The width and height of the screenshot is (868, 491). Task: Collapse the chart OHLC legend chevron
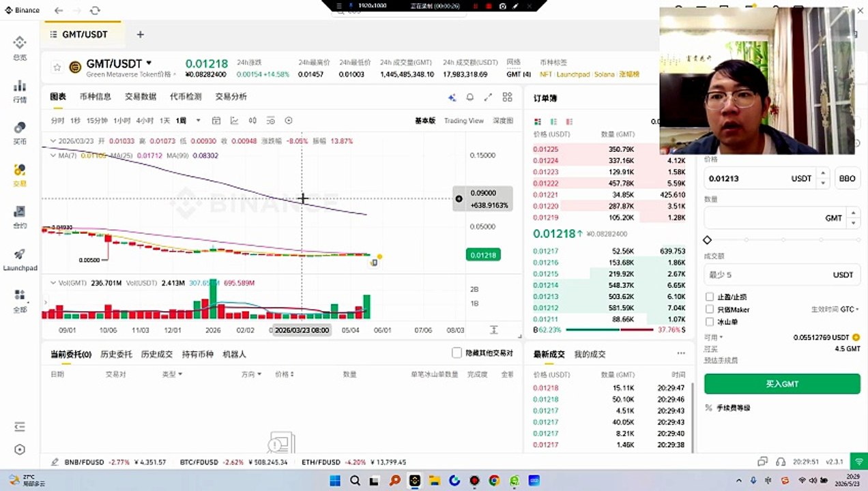(52, 141)
